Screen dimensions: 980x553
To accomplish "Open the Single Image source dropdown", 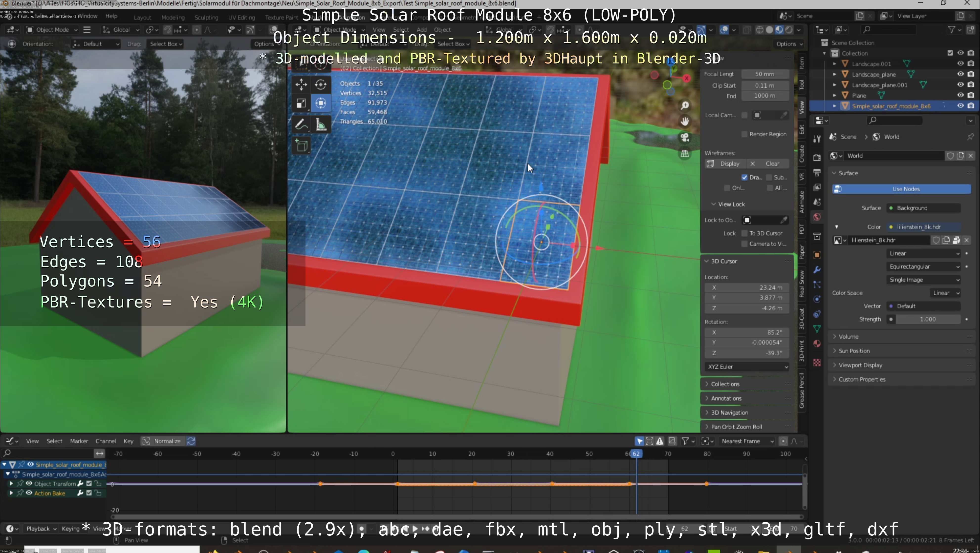I will tap(923, 280).
